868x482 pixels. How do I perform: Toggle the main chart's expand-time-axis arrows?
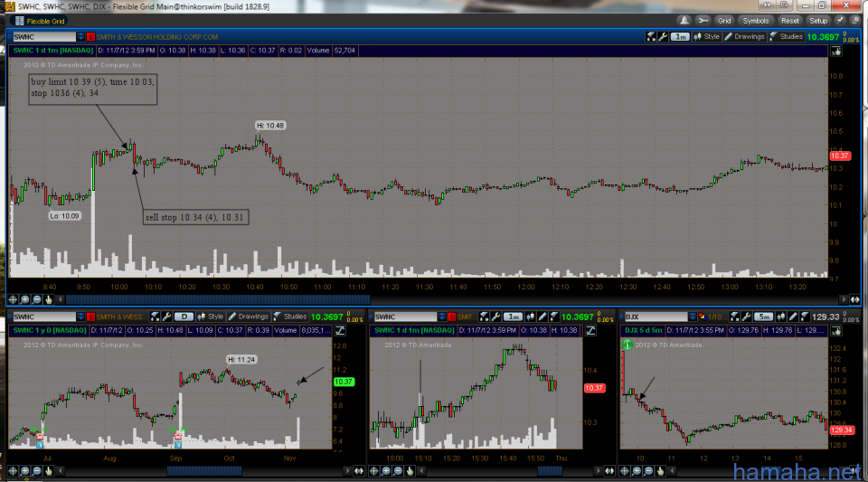[x=855, y=299]
